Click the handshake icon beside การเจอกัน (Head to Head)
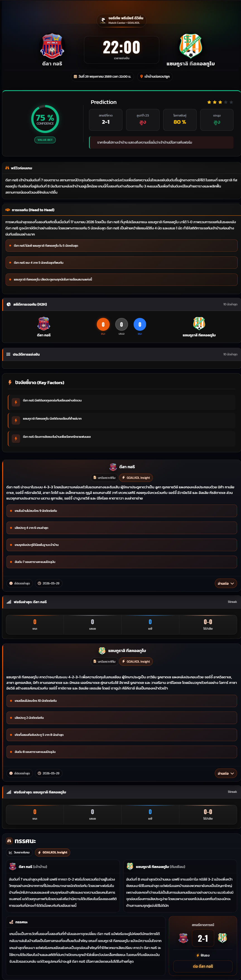The image size is (241, 980). (8, 210)
